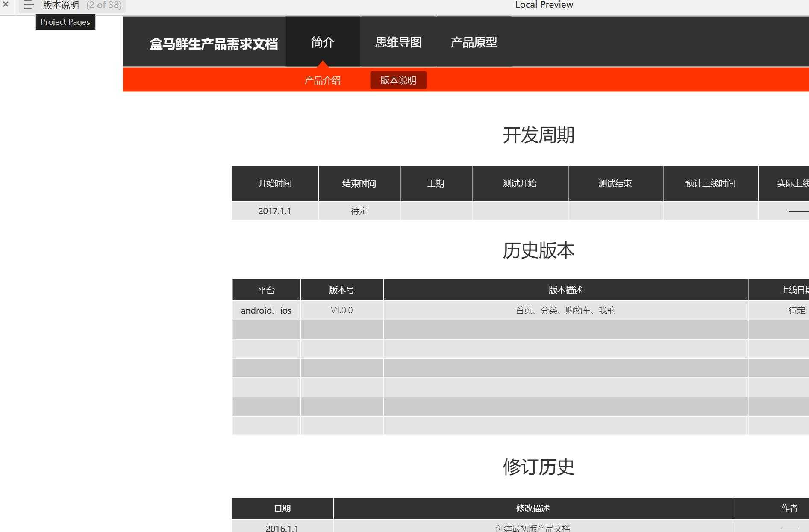The width and height of the screenshot is (809, 532).
Task: Select the 版本号 column header
Action: click(341, 290)
